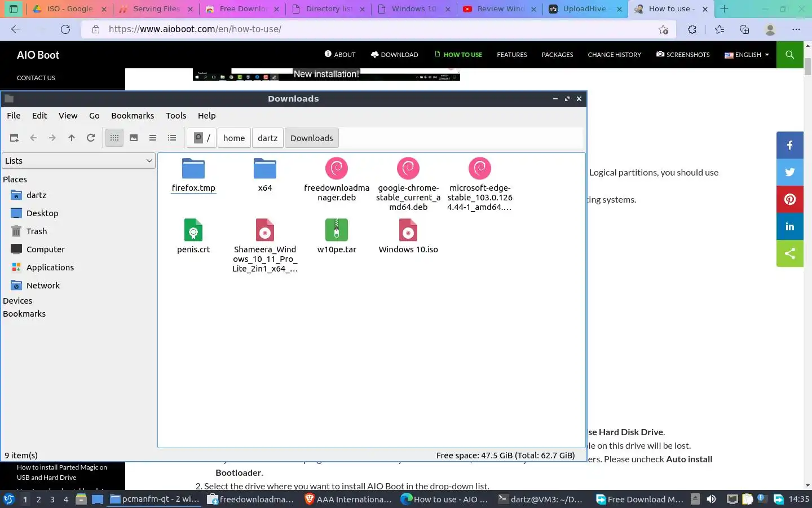
Task: Select google-chrome-stable deb file
Action: click(x=408, y=184)
